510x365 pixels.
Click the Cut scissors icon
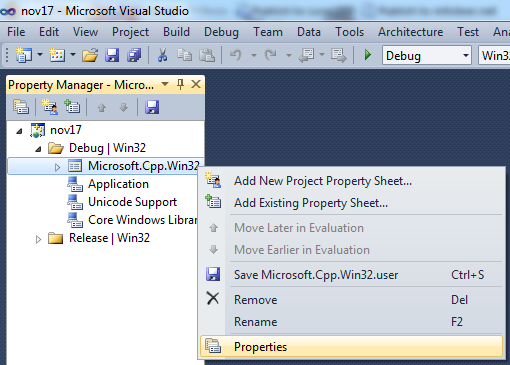pyautogui.click(x=162, y=55)
